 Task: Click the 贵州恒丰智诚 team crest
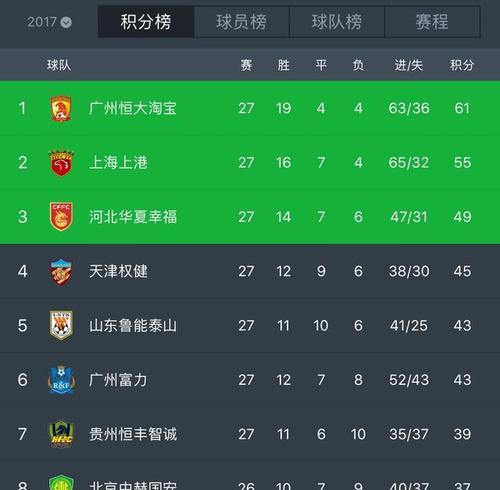pyautogui.click(x=61, y=434)
